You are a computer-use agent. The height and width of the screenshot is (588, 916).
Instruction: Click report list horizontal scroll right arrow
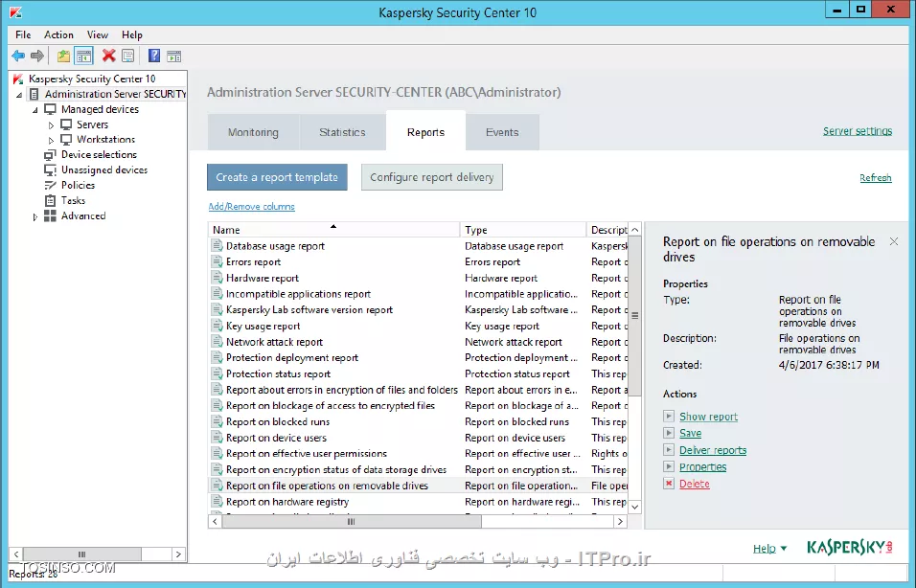(x=620, y=521)
